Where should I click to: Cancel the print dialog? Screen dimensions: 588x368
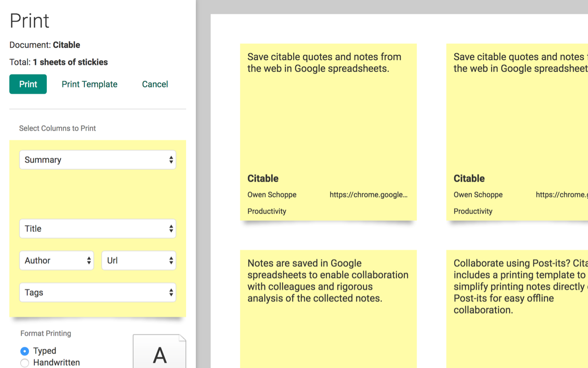pyautogui.click(x=155, y=84)
